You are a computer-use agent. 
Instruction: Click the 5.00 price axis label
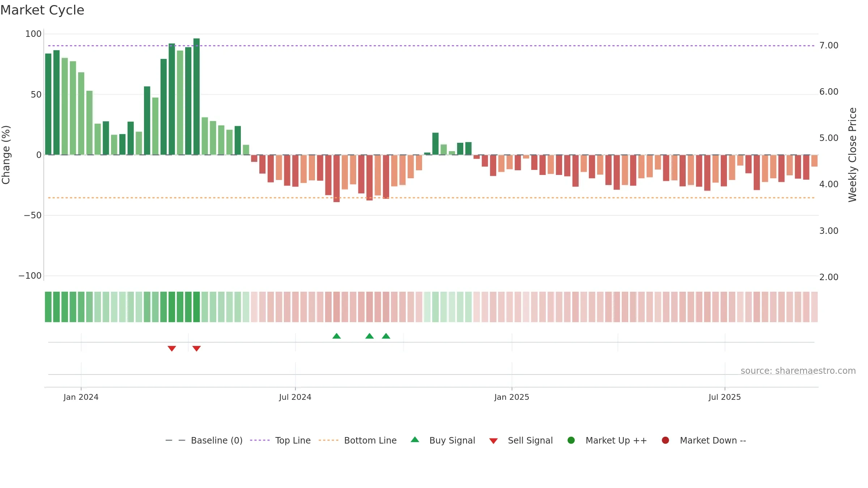(x=829, y=138)
